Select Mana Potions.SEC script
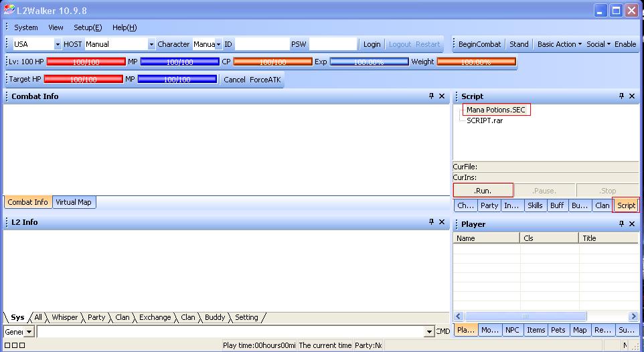Screen dimensions: 644x352 tap(496, 110)
